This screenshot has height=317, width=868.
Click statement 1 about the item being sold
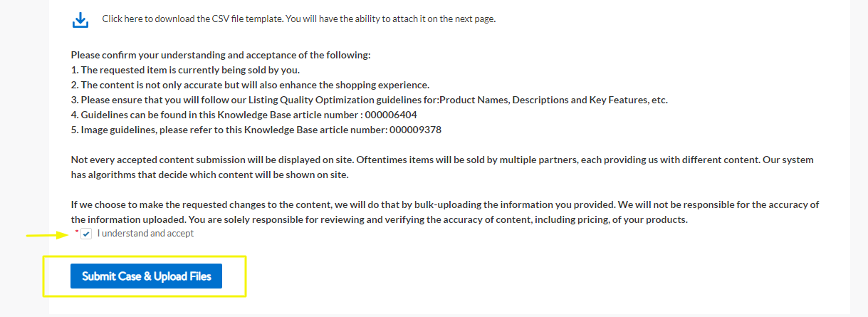pos(185,70)
